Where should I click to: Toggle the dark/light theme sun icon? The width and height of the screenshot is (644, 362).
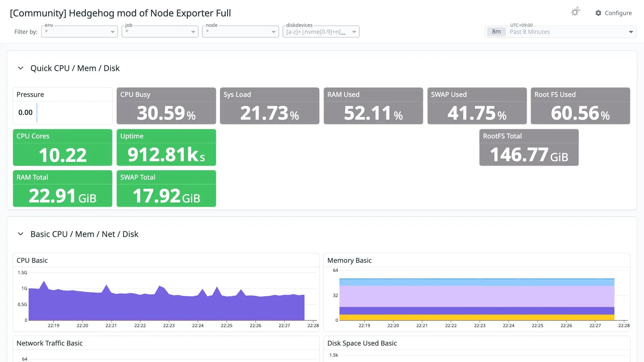click(x=576, y=12)
